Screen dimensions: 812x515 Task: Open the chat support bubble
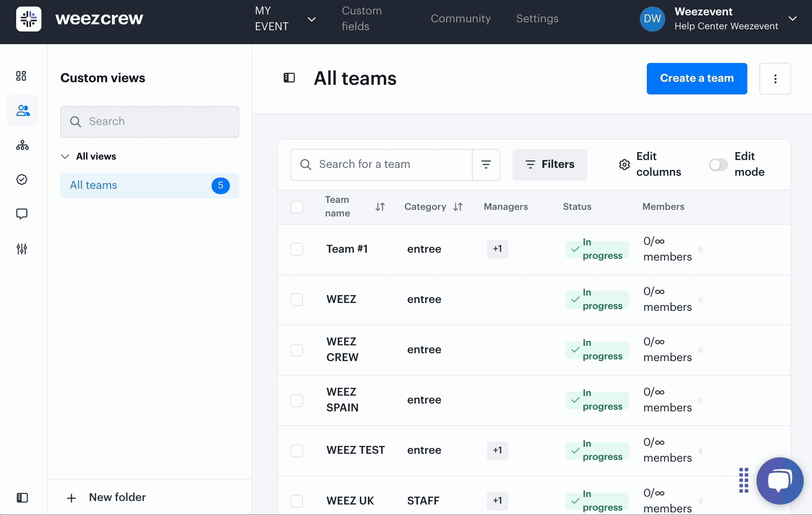coord(780,481)
